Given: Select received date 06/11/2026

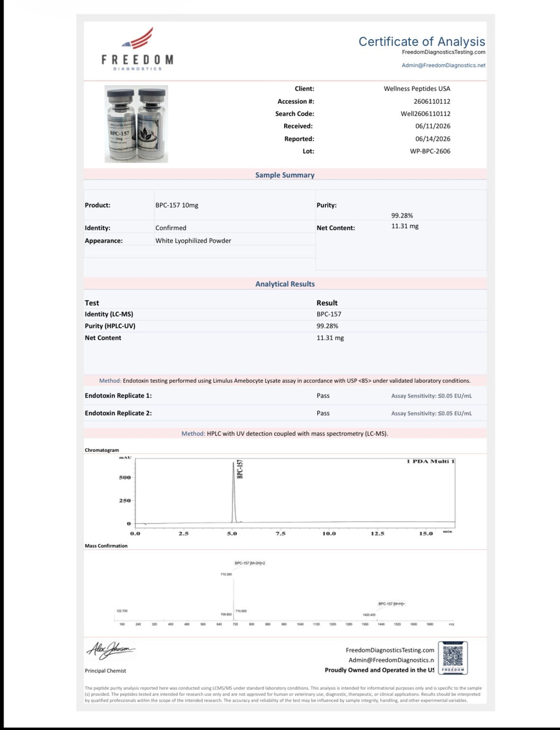Looking at the screenshot, I should coord(433,126).
